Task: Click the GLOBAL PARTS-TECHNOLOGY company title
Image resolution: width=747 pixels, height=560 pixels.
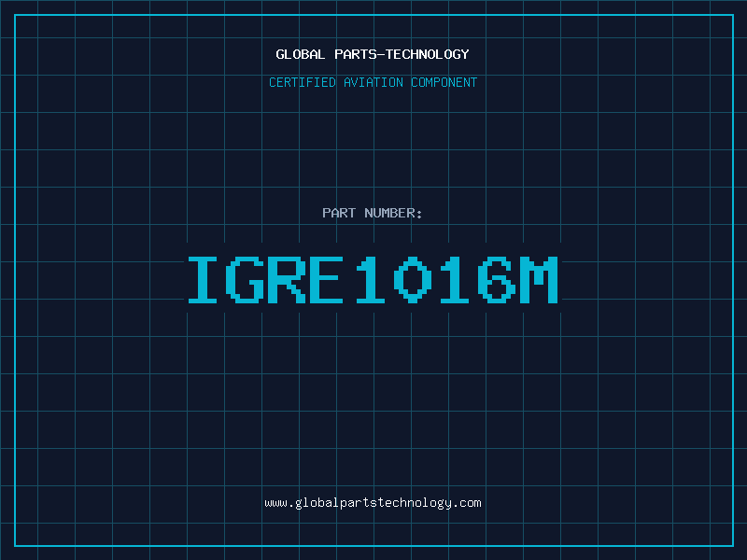Action: click(373, 54)
